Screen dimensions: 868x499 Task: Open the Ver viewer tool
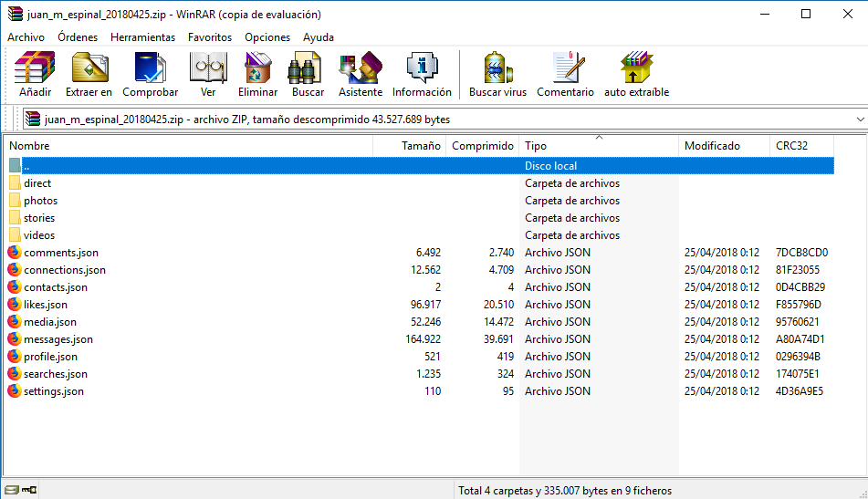click(208, 74)
